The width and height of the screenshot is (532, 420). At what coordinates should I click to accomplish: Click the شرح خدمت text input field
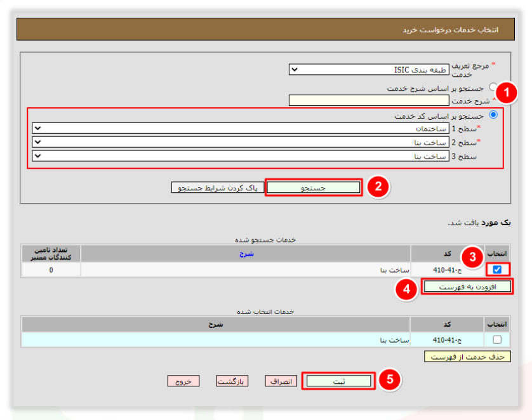369,100
